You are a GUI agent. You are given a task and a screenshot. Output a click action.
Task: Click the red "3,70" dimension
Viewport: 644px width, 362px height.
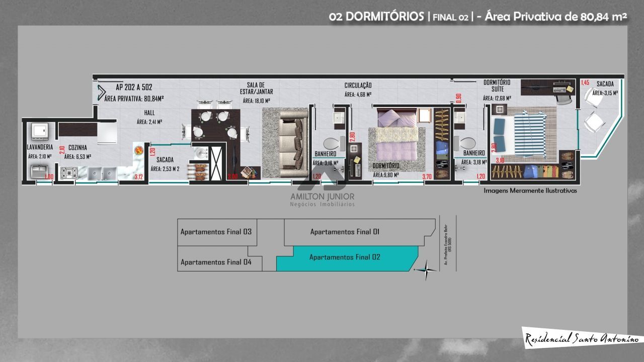[x=427, y=176]
